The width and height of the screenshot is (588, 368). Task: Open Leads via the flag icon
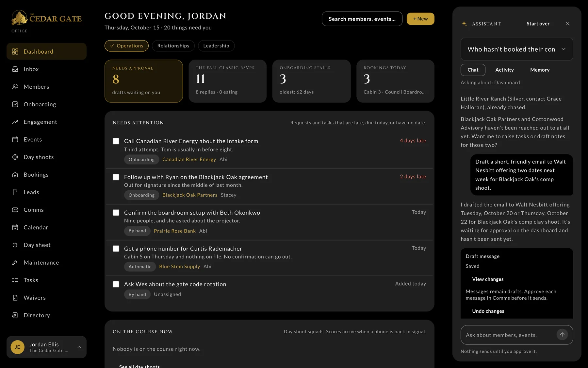click(x=15, y=192)
